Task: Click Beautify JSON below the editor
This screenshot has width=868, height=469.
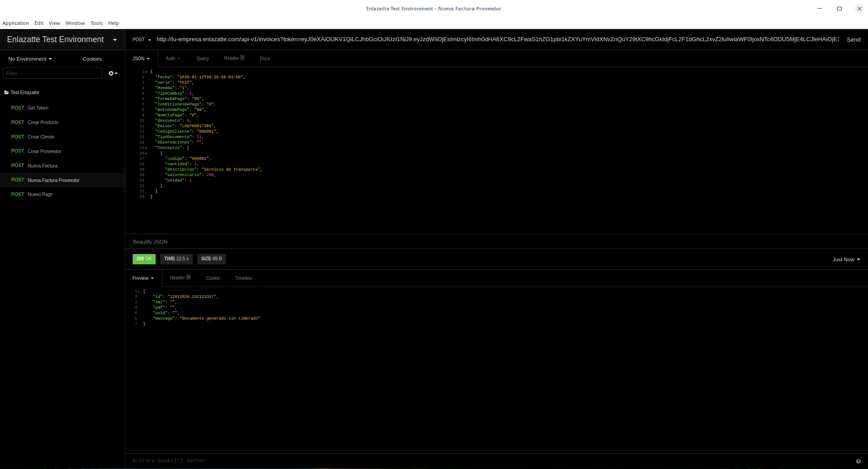Action: (150, 241)
